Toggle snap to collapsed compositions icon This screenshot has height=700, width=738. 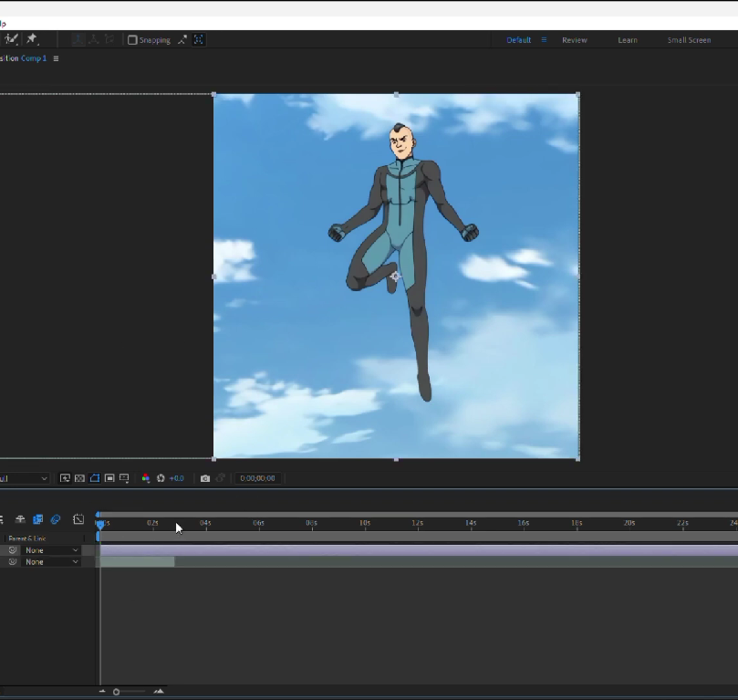pyautogui.click(x=199, y=40)
